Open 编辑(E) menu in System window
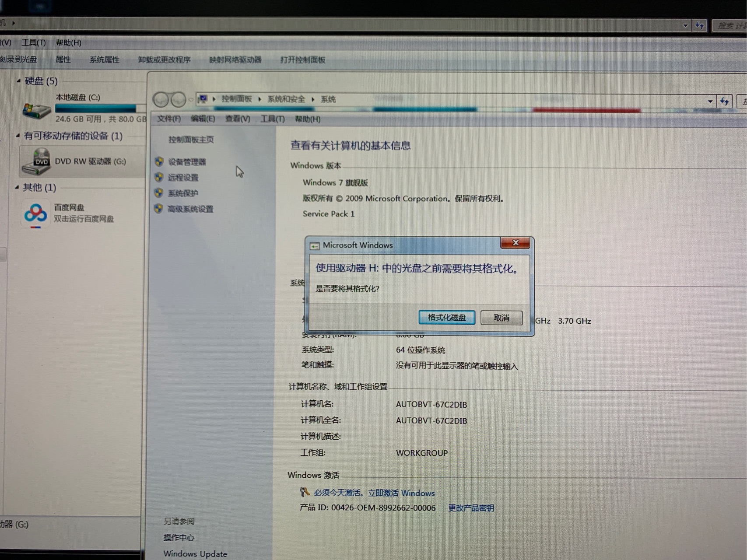The image size is (747, 560). point(203,119)
